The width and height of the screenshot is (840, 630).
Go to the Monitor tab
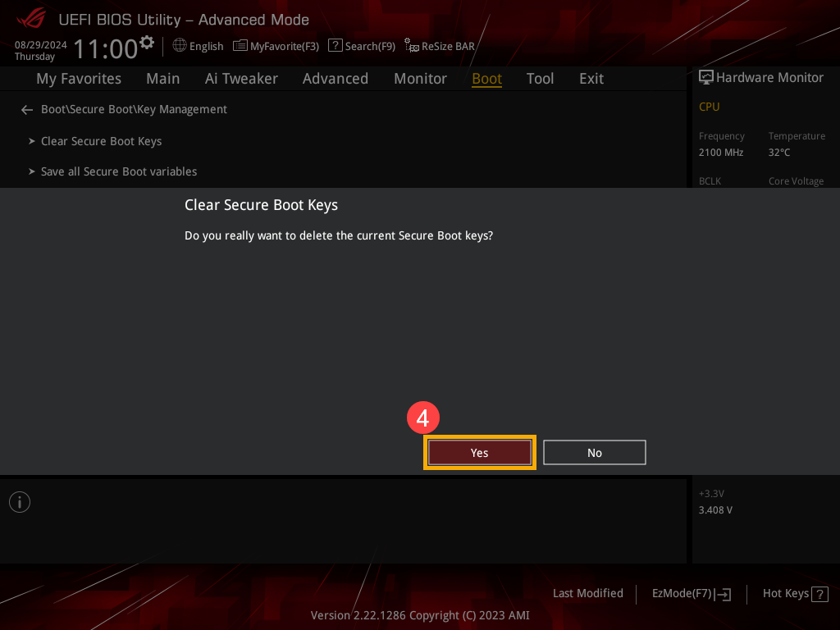coord(420,79)
